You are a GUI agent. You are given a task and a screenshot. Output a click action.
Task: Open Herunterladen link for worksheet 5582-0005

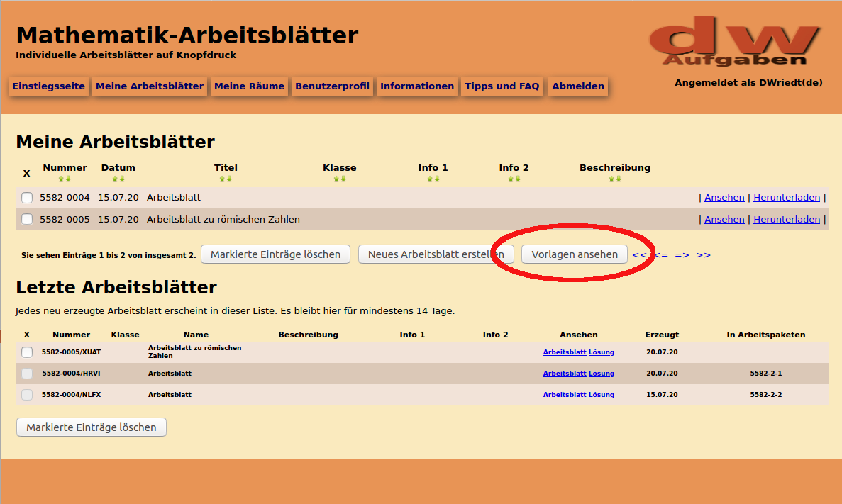(x=787, y=220)
